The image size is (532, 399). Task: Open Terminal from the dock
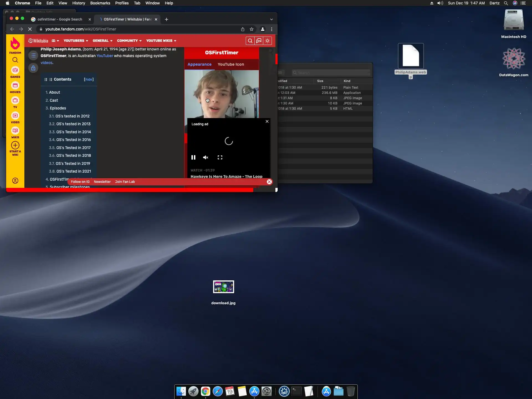[296, 391]
